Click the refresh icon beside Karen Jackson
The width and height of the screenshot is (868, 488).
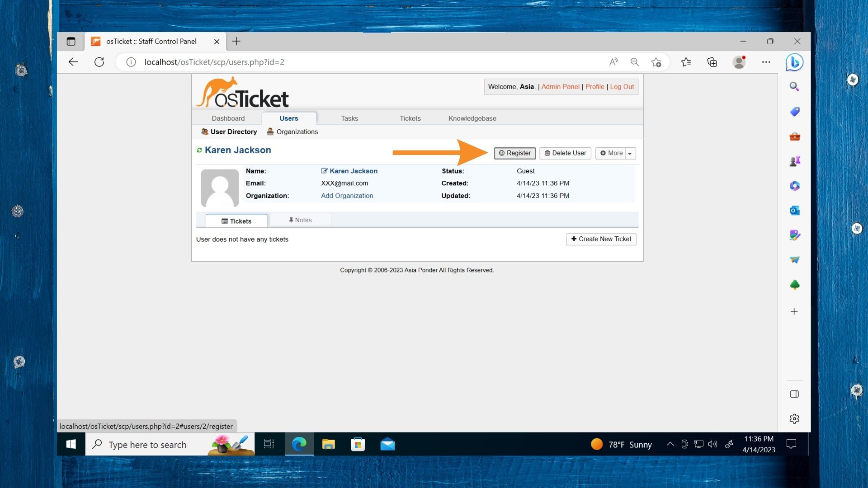coord(199,150)
